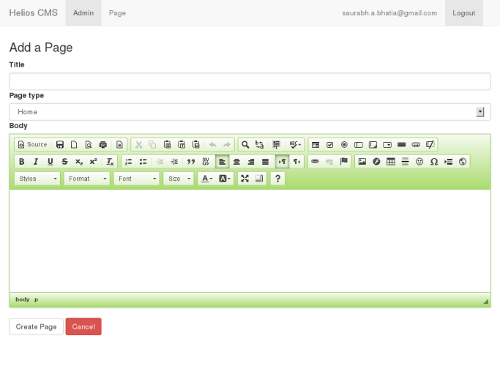Click the New Page document icon

pos(74,145)
